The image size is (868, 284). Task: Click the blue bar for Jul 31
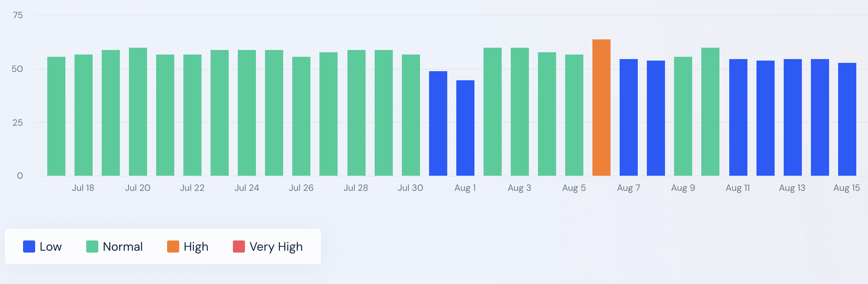click(x=438, y=123)
